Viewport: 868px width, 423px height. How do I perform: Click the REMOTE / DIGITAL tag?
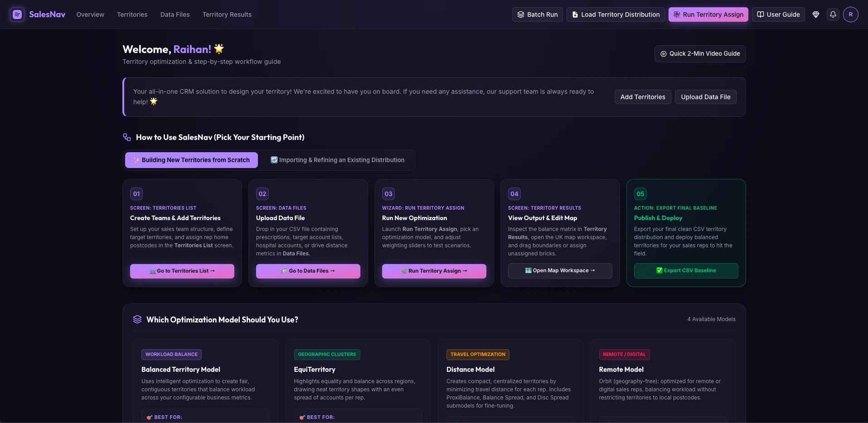point(624,354)
